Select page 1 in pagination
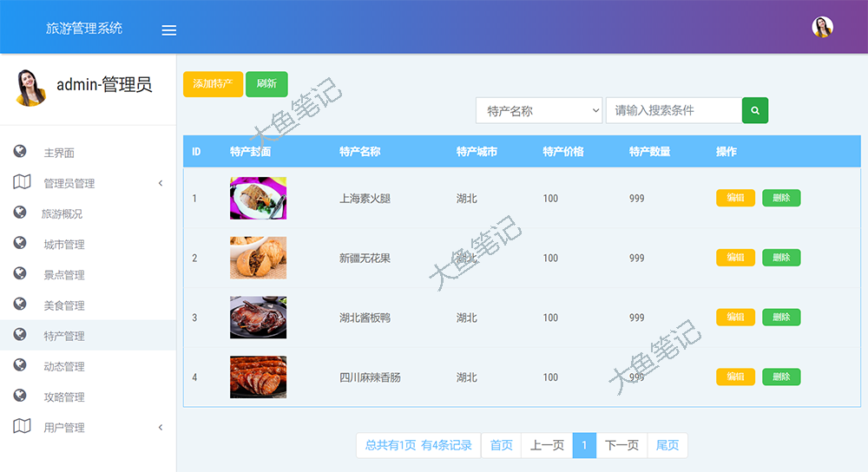Screen dimensions: 868x472 [x=584, y=445]
